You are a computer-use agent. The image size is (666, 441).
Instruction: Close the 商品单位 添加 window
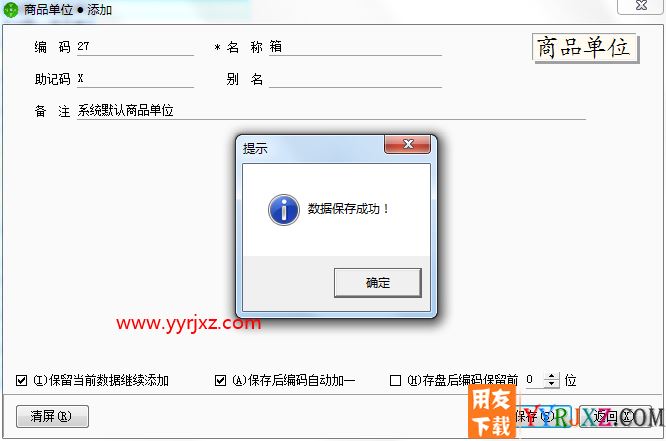click(641, 6)
